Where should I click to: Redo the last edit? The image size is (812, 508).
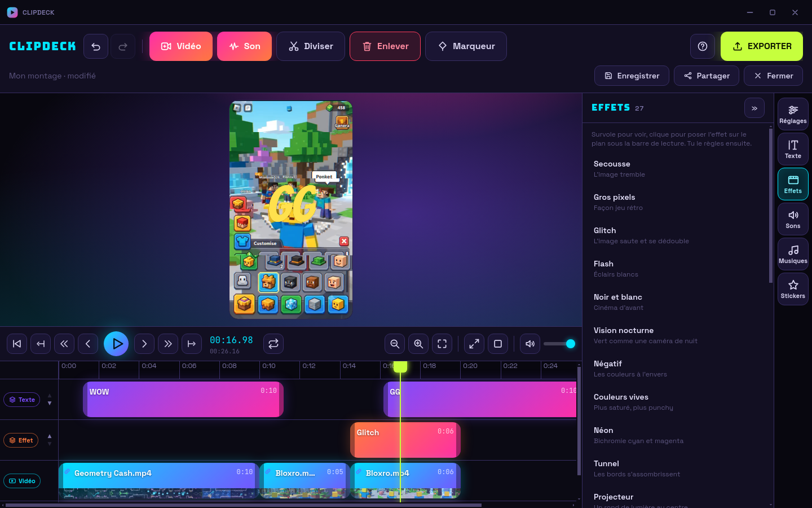(x=123, y=46)
